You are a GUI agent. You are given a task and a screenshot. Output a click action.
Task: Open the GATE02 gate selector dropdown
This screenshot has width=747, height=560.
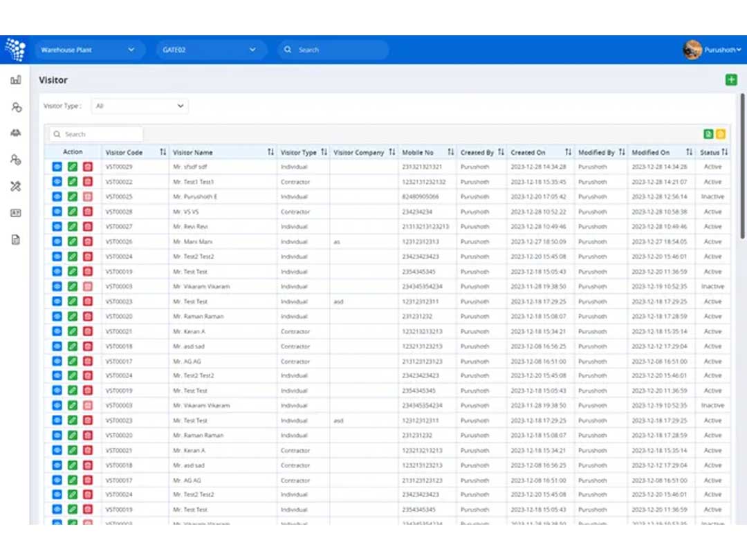(x=210, y=50)
